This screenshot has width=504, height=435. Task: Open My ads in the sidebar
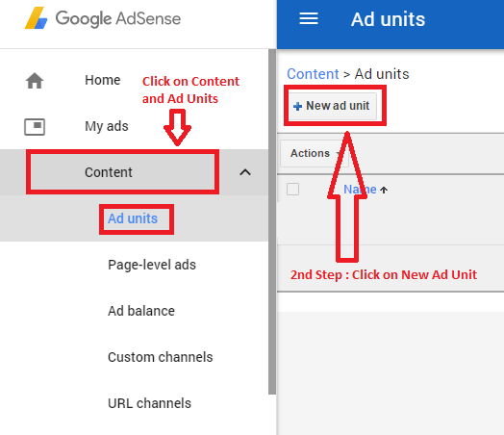pos(107,126)
